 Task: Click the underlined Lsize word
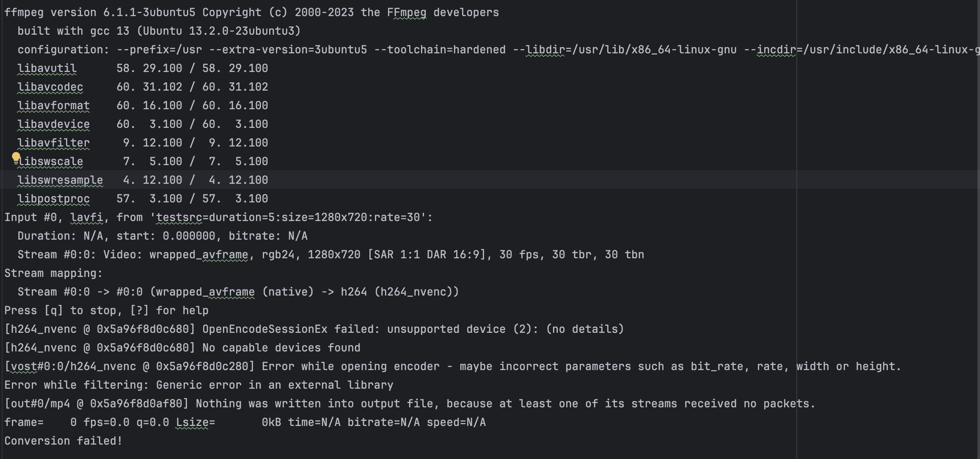click(x=192, y=422)
